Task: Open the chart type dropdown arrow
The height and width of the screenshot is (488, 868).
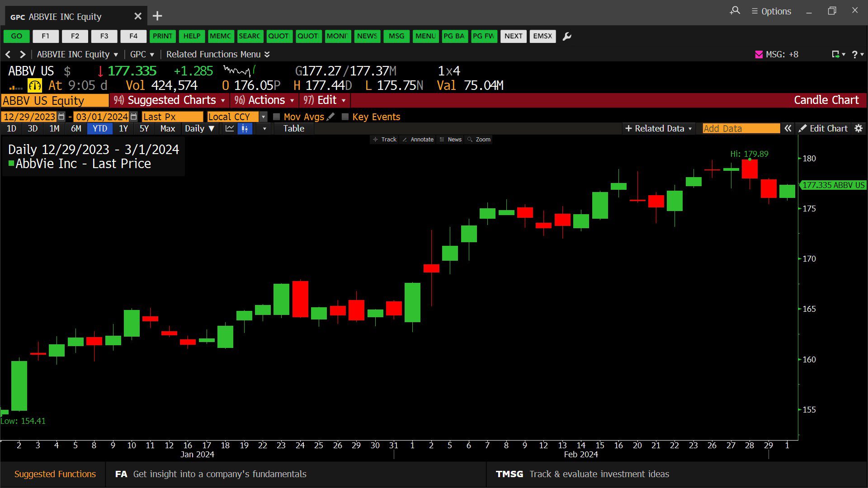Action: click(x=264, y=128)
